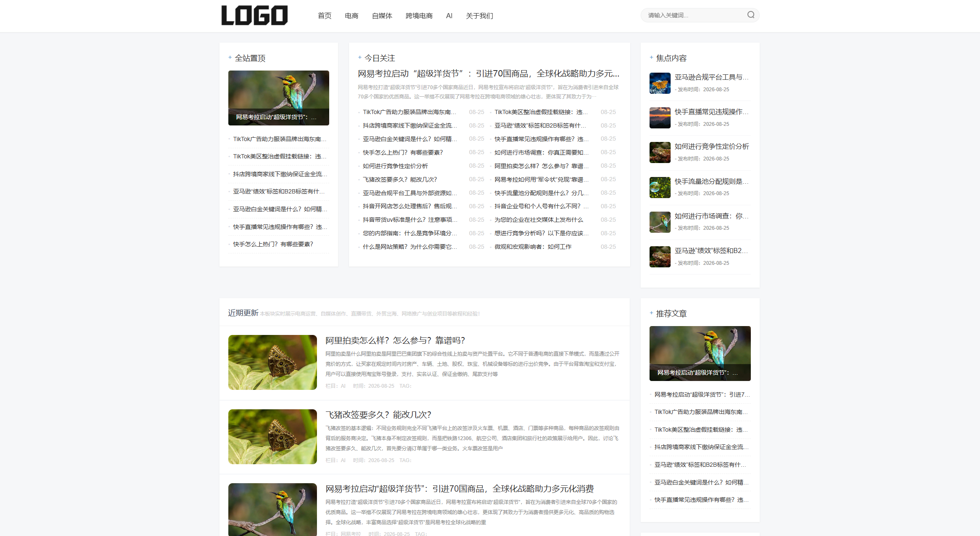Open 网易考拉启动"超级洋货节" article title in 近期更新

[x=460, y=489]
